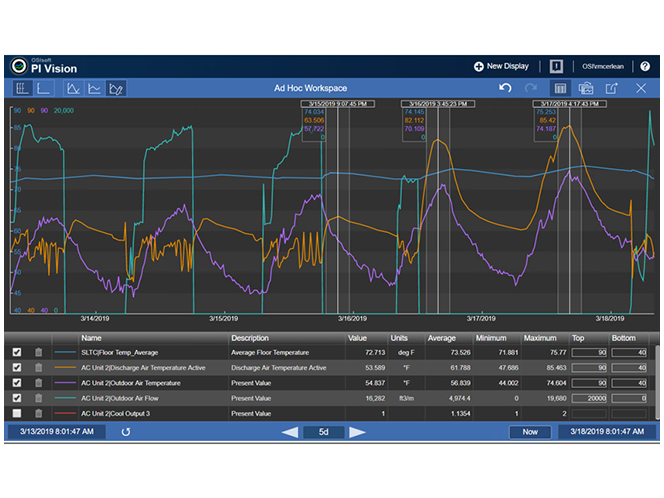This screenshot has width=664, height=498.
Task: Delete the Outdoor Air Flow row
Action: (x=39, y=398)
